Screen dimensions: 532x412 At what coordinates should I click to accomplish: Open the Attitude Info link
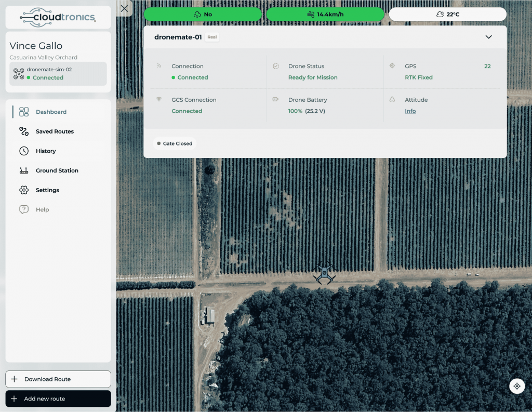click(x=410, y=111)
